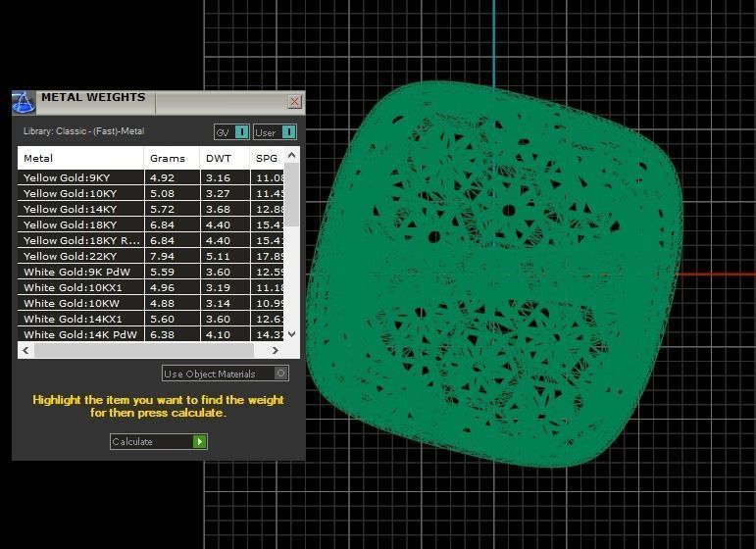Sort by the SPG column header
Image resolution: width=756 pixels, height=549 pixels.
click(267, 158)
